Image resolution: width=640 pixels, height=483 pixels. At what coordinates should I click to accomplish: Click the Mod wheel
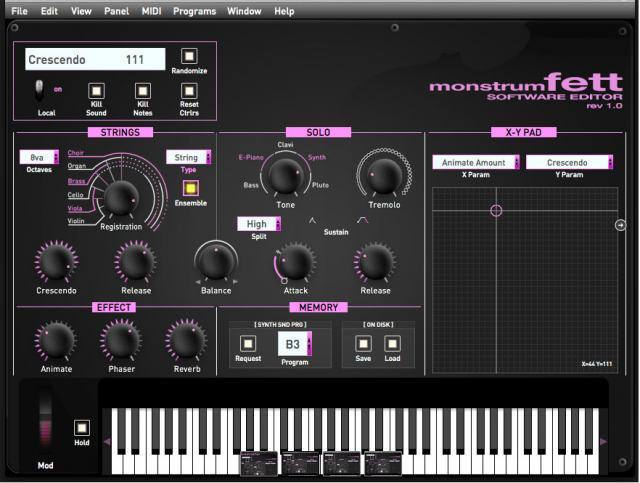(x=45, y=419)
